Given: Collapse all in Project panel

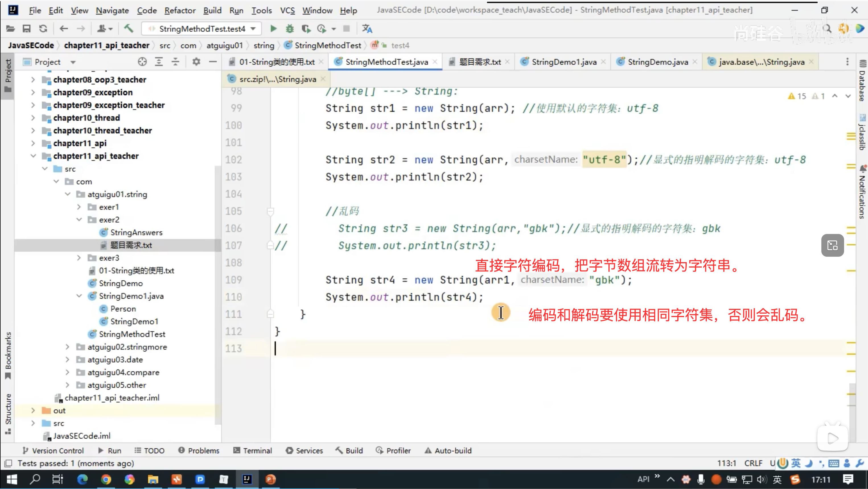Looking at the screenshot, I should click(175, 62).
